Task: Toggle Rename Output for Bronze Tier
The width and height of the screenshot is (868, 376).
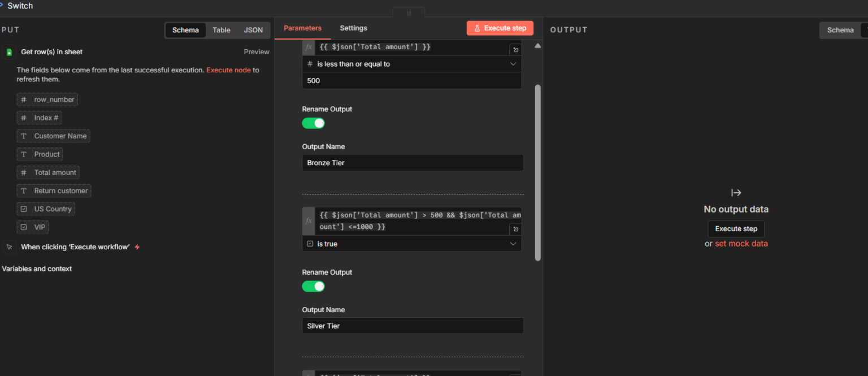Action: pyautogui.click(x=314, y=123)
